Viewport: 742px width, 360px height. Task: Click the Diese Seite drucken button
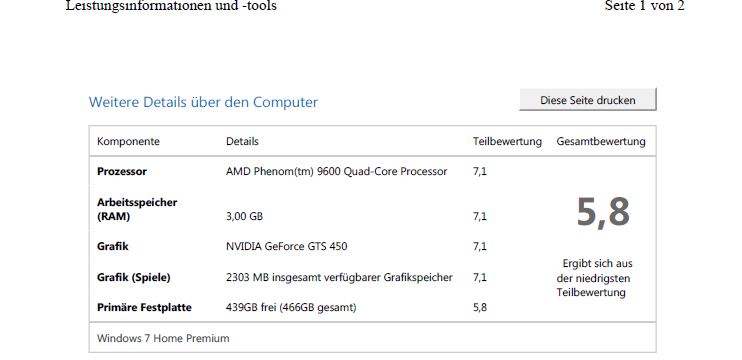click(588, 100)
